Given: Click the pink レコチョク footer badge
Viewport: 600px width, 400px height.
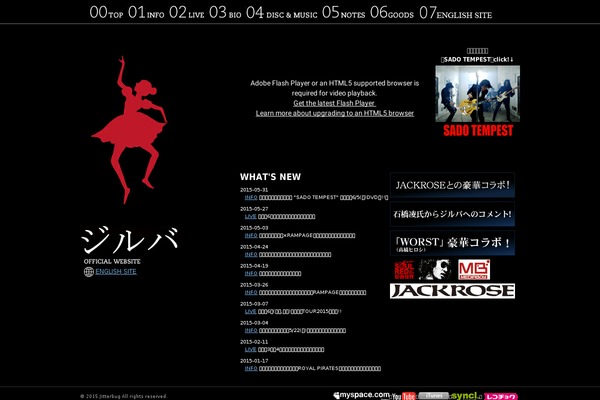Looking at the screenshot, I should [x=501, y=396].
